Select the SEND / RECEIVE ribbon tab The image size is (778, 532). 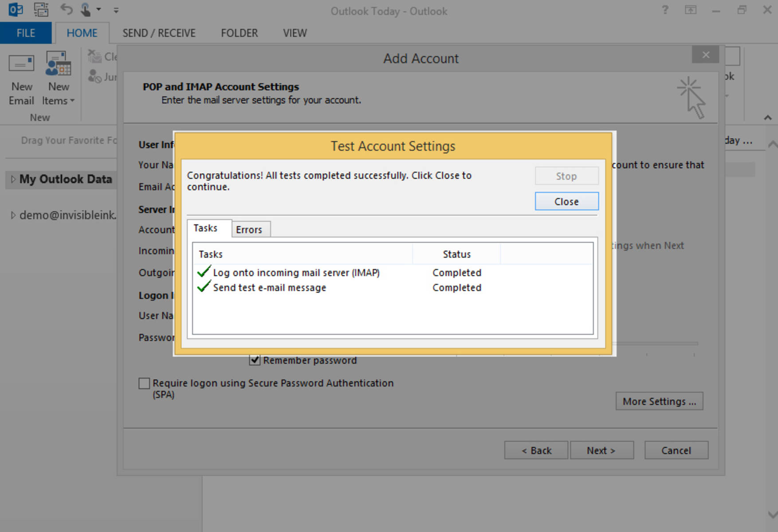click(159, 33)
